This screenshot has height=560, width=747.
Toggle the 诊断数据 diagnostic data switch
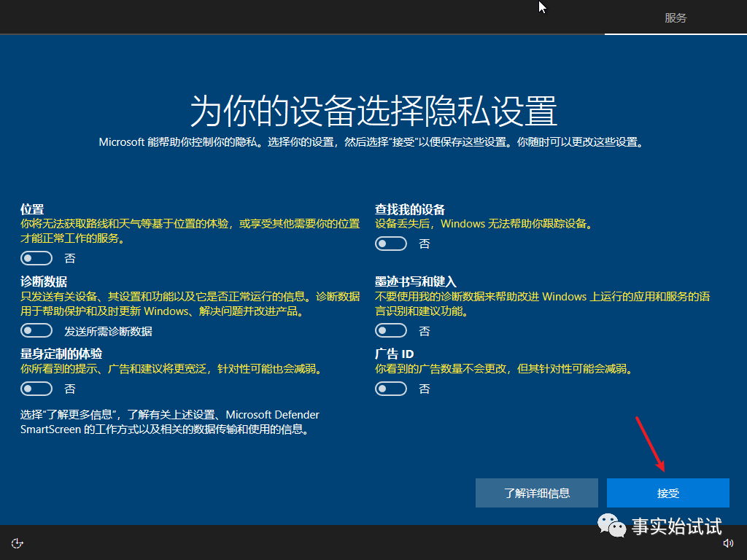point(36,330)
